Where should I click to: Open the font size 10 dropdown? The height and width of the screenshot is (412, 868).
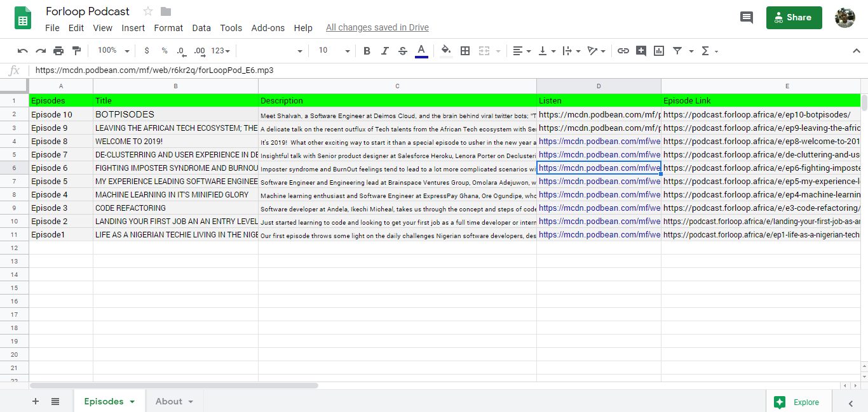334,51
